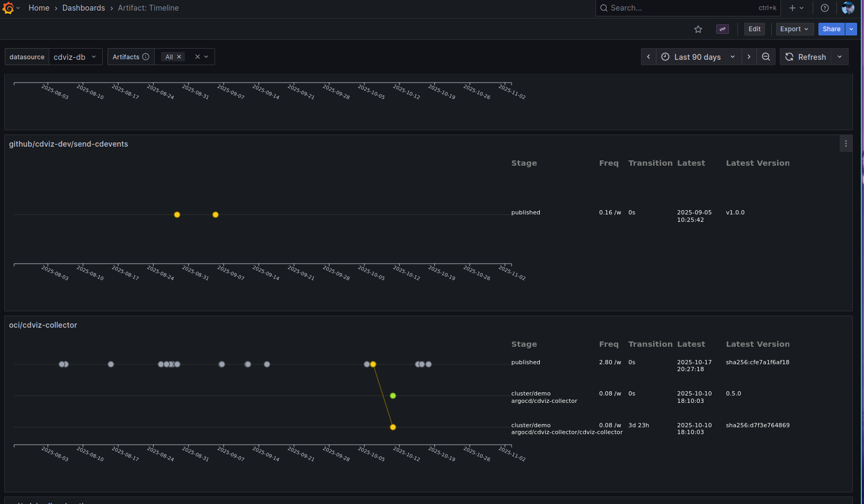Click latest date 2025-10-17 20:27:18
This screenshot has width=864, height=504.
click(x=694, y=365)
